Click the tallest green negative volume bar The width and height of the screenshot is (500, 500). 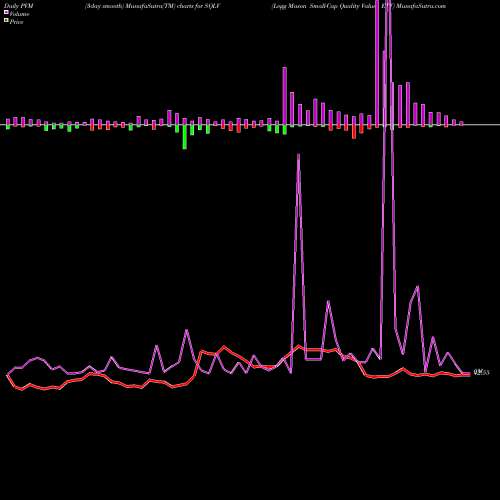[x=185, y=137]
